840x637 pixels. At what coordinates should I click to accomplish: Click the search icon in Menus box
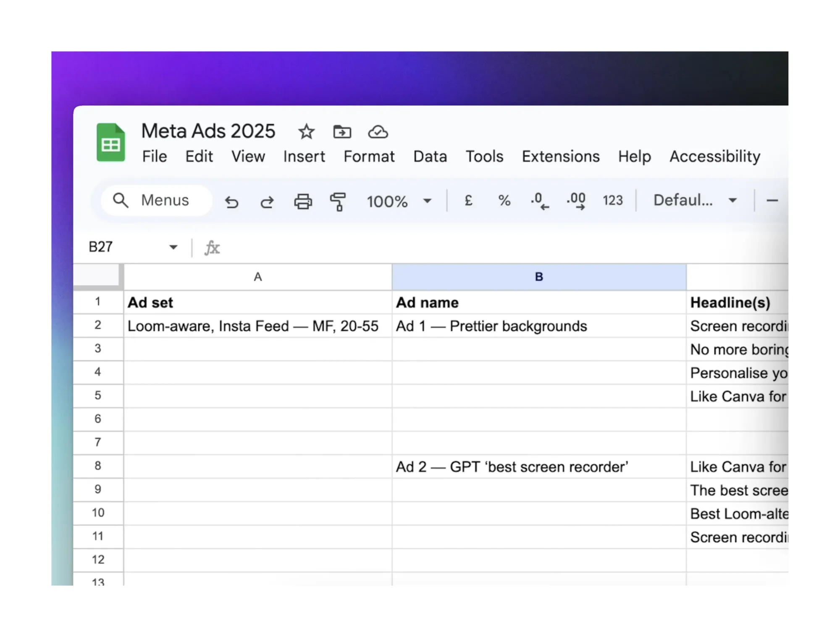click(121, 200)
